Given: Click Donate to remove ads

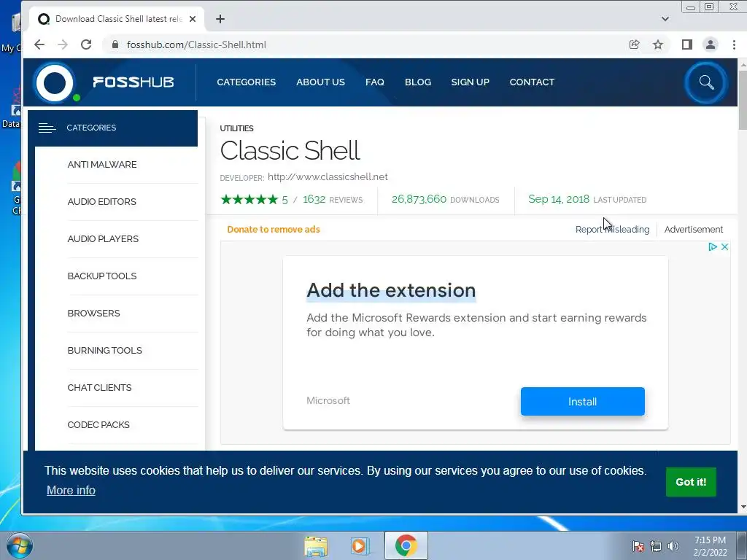Looking at the screenshot, I should [x=274, y=229].
